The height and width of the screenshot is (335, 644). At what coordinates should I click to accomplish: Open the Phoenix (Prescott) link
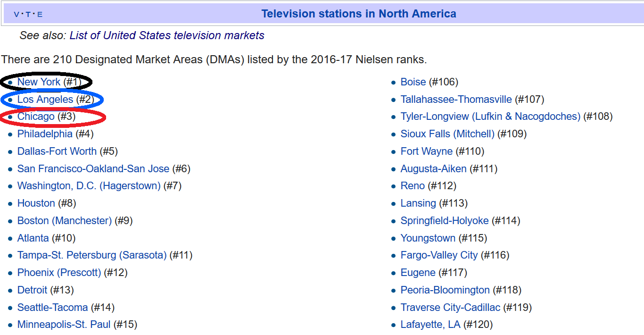coord(59,273)
